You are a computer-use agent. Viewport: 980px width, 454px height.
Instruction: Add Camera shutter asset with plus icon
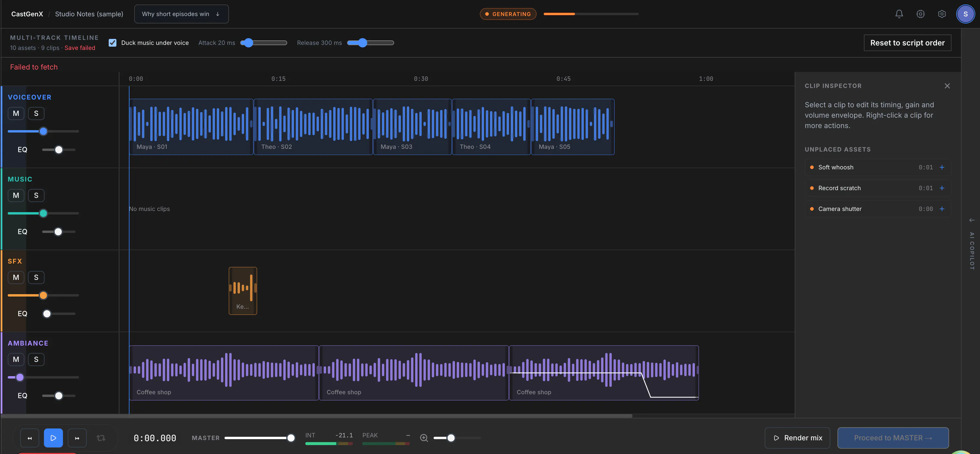point(942,209)
